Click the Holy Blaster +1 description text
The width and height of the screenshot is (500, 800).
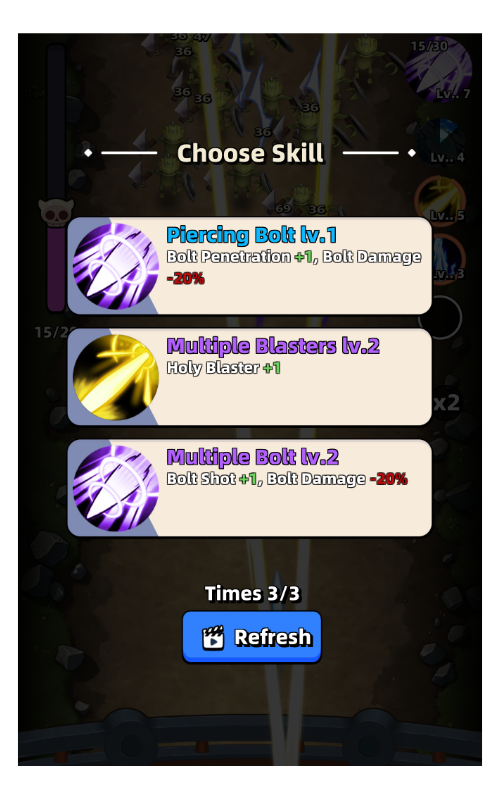point(223,368)
